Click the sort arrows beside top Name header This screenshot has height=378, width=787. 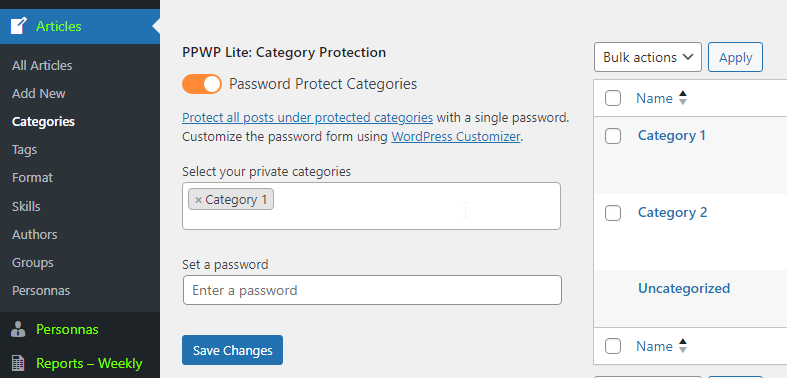click(x=682, y=98)
